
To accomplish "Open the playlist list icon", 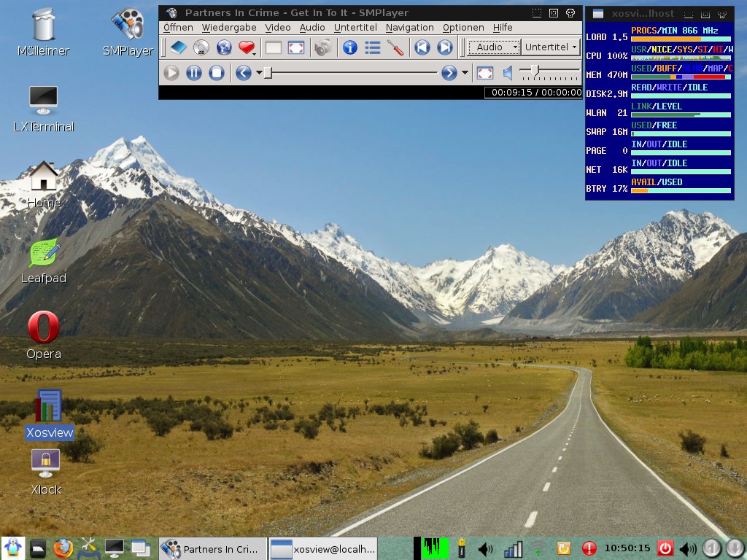I will pyautogui.click(x=373, y=48).
